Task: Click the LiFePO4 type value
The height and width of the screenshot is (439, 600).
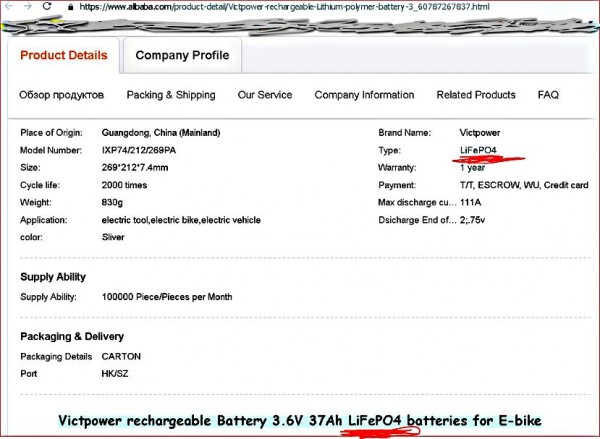Action: 478,150
